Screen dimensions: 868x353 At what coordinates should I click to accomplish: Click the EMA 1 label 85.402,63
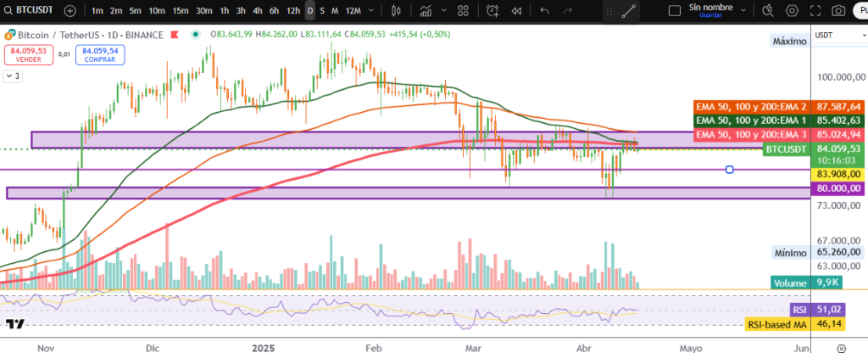pos(778,120)
